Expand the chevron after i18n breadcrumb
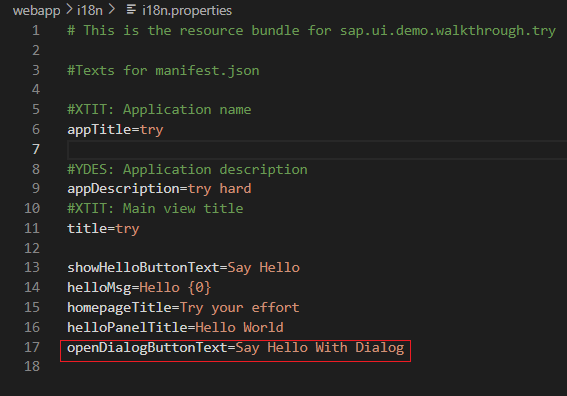Image resolution: width=567 pixels, height=396 pixels. point(112,10)
